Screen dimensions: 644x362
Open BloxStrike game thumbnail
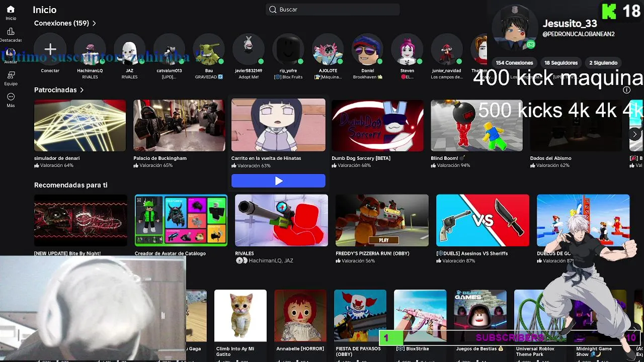(x=420, y=316)
